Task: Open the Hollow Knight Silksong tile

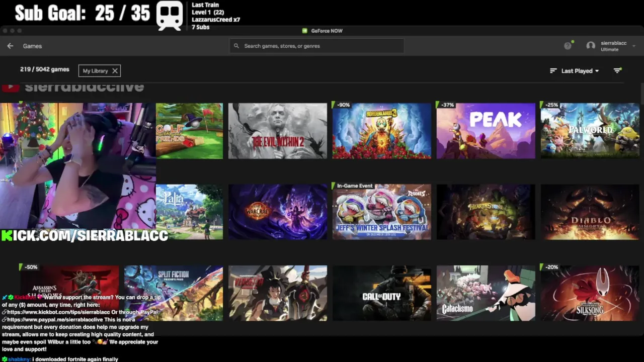Action: click(590, 293)
